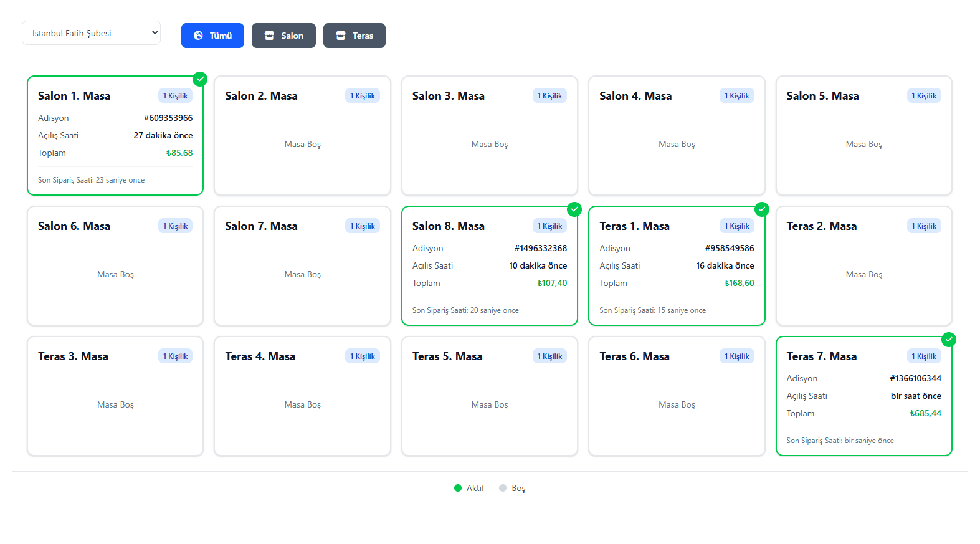Click total amount ₺168,60
The height and width of the screenshot is (544, 980).
pos(739,283)
